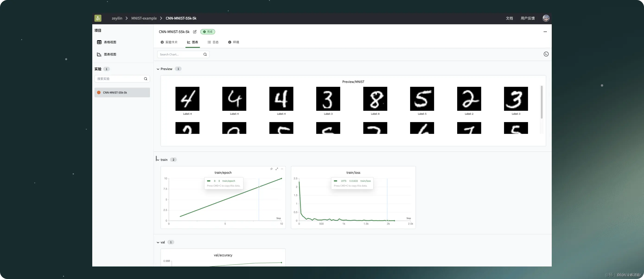Switch to the 环境 environment tab
This screenshot has height=279, width=644.
click(x=233, y=42)
